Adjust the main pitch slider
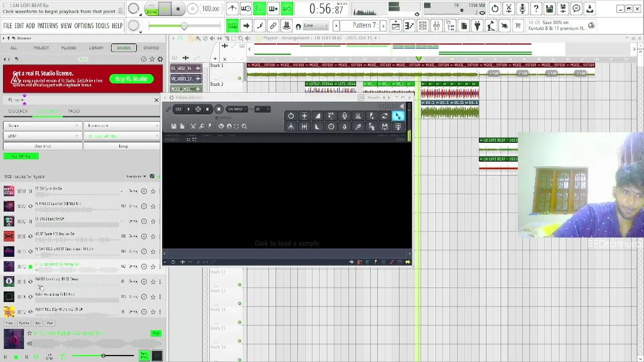The width and height of the screenshot is (644, 362). pos(185,26)
